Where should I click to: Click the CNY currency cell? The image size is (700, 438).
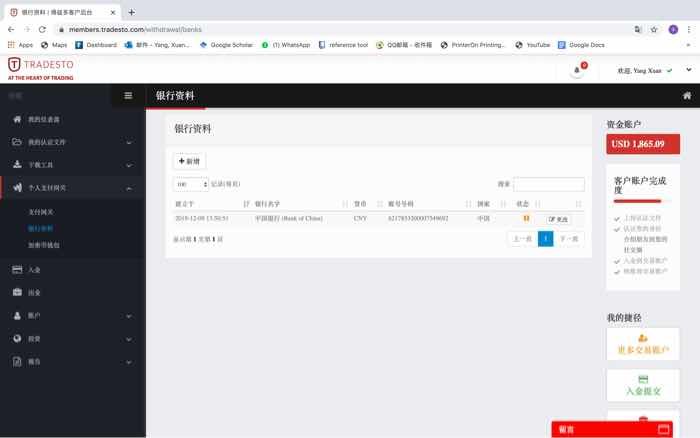click(360, 218)
